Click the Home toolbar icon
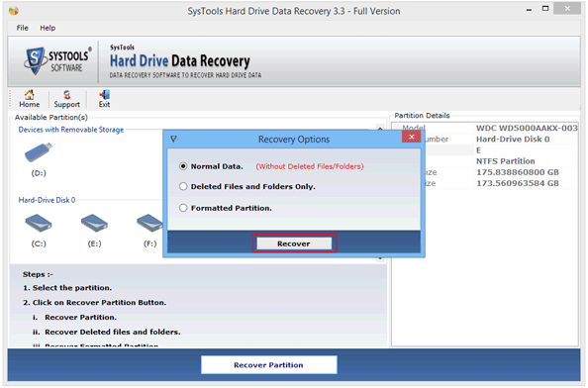This screenshot has height=388, width=588. pos(30,99)
